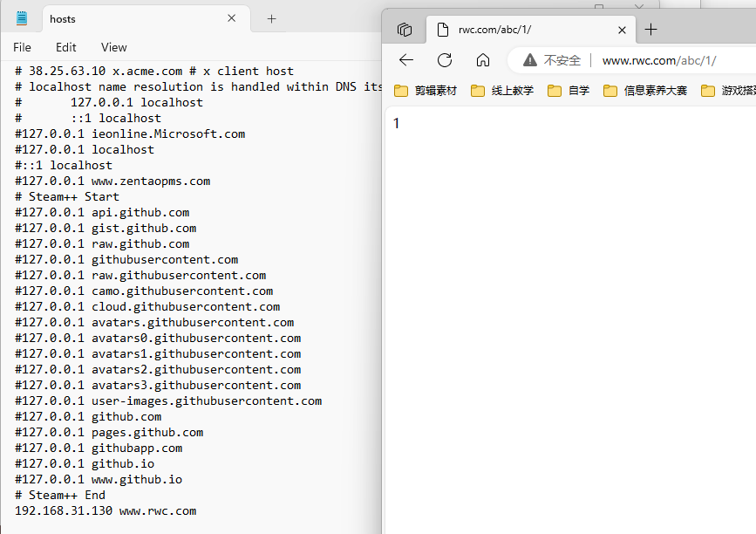Open the tab actions menu icon
The width and height of the screenshot is (756, 534).
[x=405, y=30]
